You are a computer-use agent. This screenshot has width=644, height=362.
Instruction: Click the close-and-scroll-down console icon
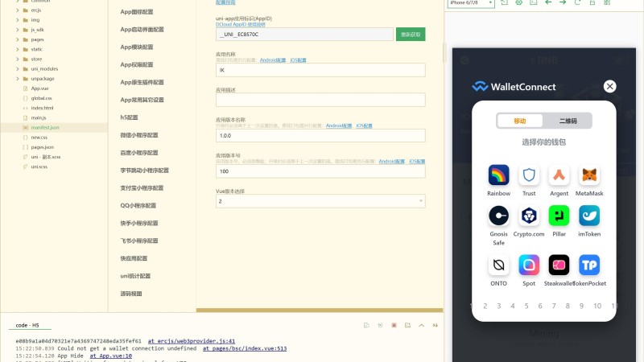435,325
